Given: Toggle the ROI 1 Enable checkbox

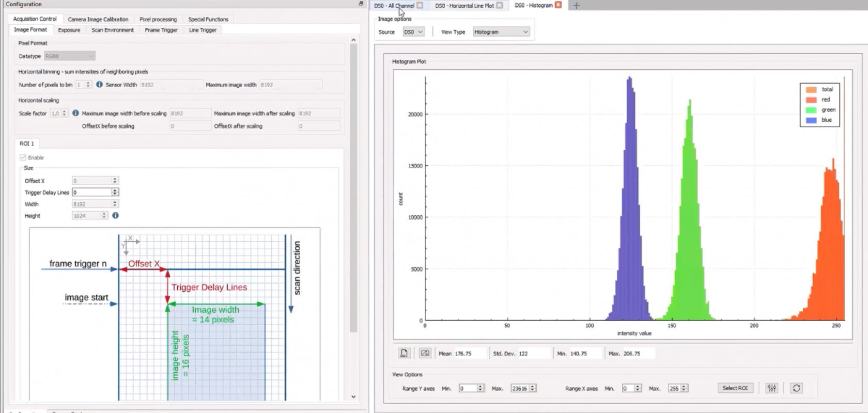Looking at the screenshot, I should click(23, 157).
